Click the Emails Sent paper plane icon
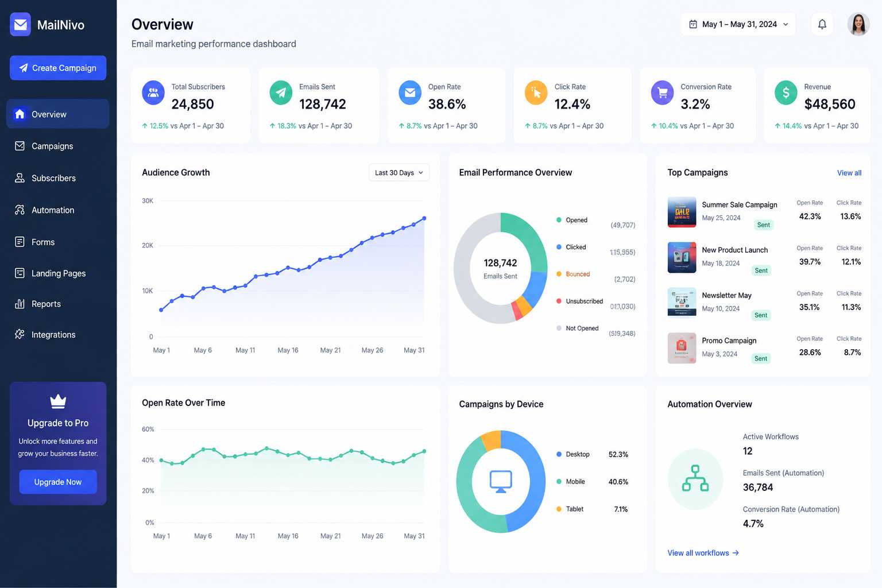This screenshot has height=588, width=882. 281,92
